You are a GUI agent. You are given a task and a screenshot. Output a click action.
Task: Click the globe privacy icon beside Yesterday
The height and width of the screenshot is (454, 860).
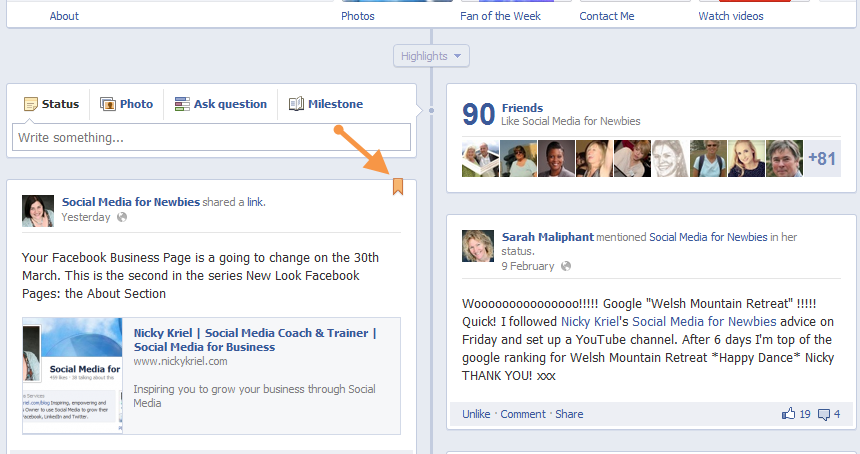pyautogui.click(x=122, y=217)
